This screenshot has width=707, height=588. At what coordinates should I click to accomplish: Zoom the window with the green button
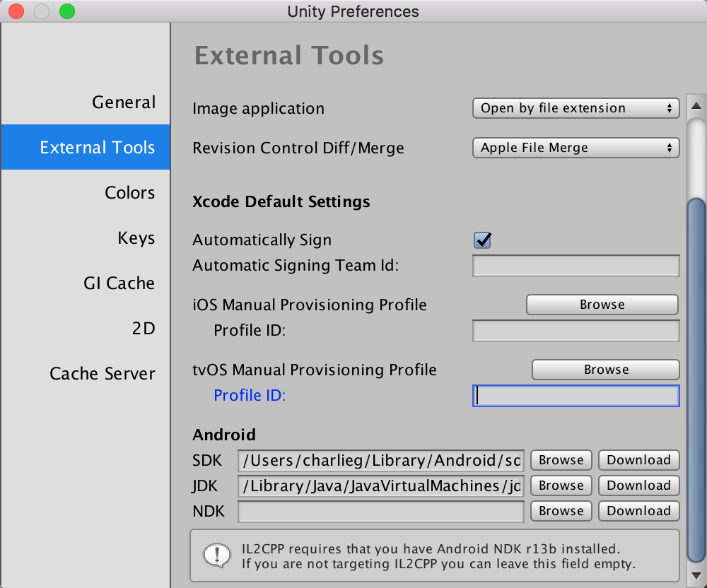click(67, 11)
